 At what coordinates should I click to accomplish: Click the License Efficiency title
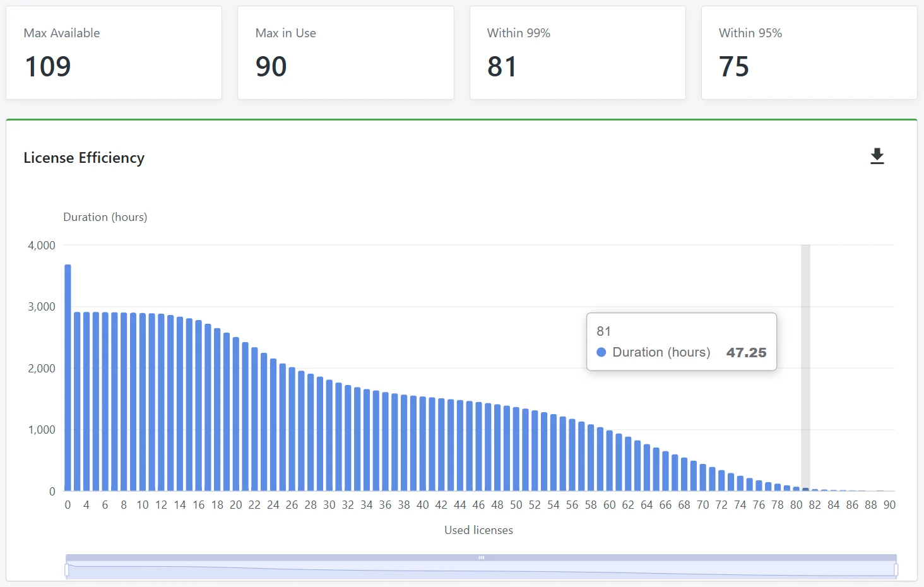[84, 158]
